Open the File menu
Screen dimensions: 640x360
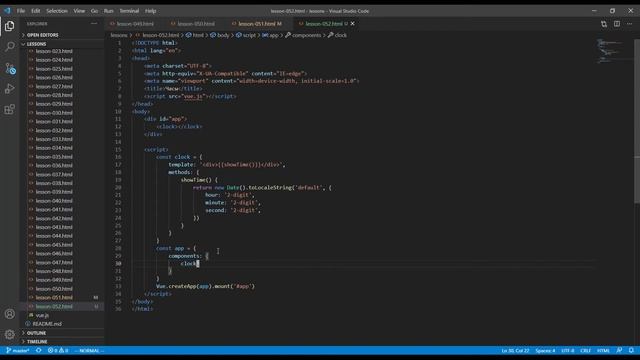(x=21, y=11)
